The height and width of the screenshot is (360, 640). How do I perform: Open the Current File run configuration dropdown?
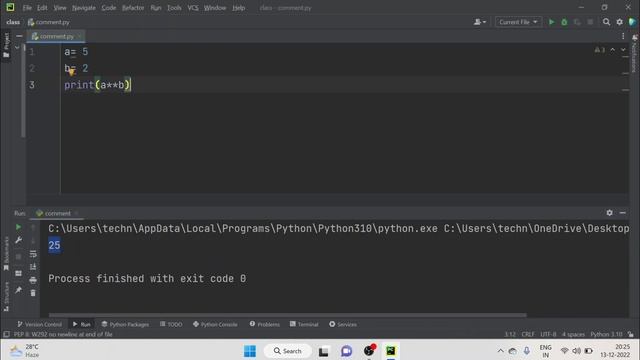[518, 22]
